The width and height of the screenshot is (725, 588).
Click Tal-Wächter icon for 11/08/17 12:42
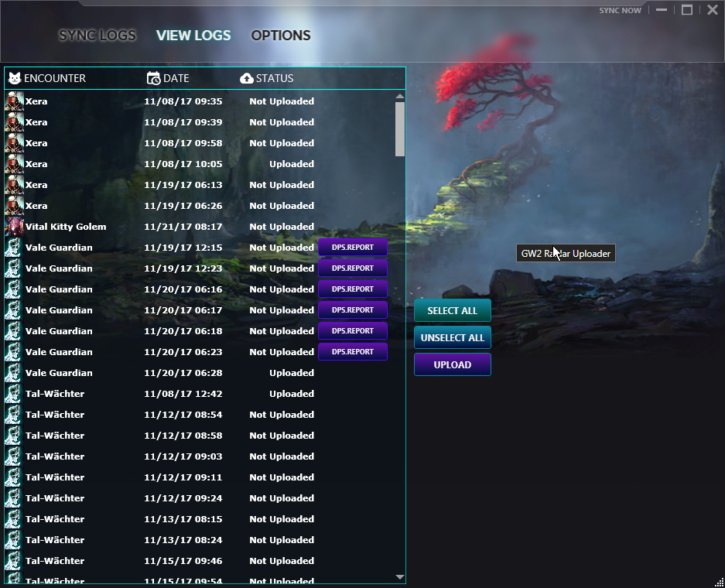point(14,393)
